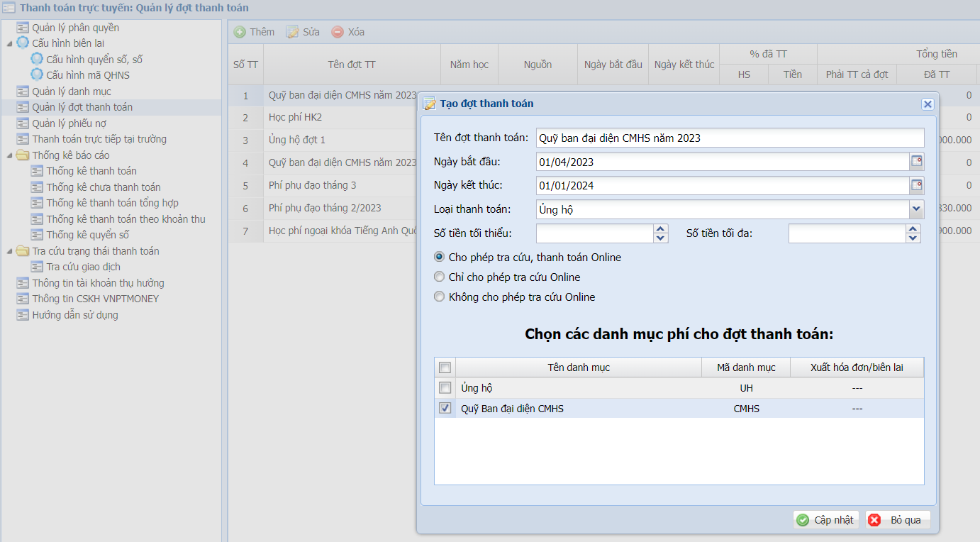Click the Sửa edit pencil icon
This screenshot has height=542, width=980.
click(292, 32)
